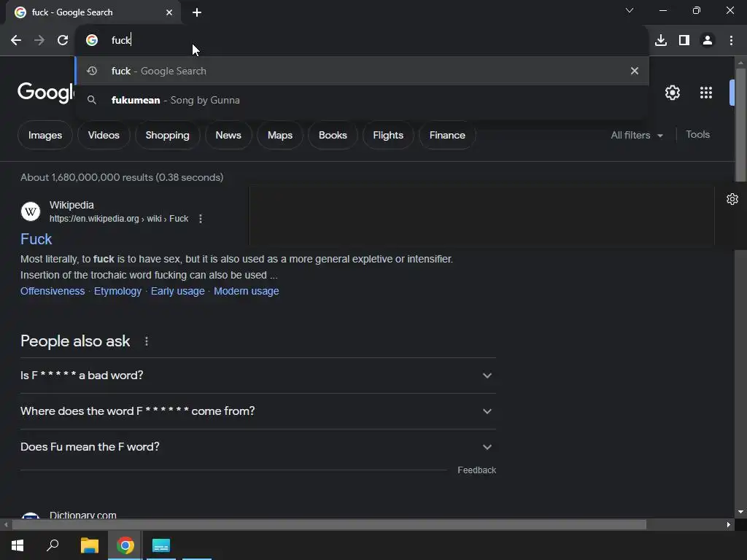Open Wikipedia result three-dot options

(x=201, y=219)
